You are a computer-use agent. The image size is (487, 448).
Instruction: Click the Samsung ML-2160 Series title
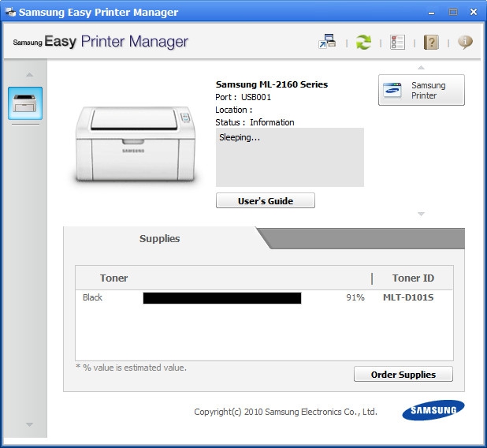(272, 84)
